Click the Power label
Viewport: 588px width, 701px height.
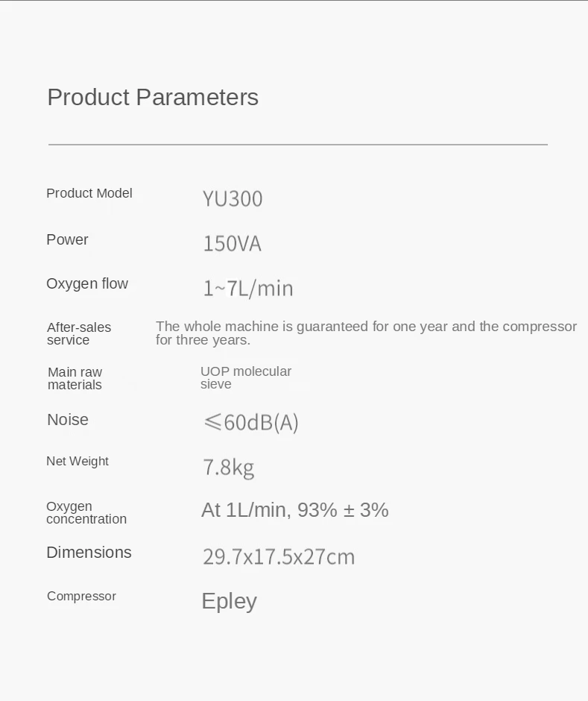67,239
